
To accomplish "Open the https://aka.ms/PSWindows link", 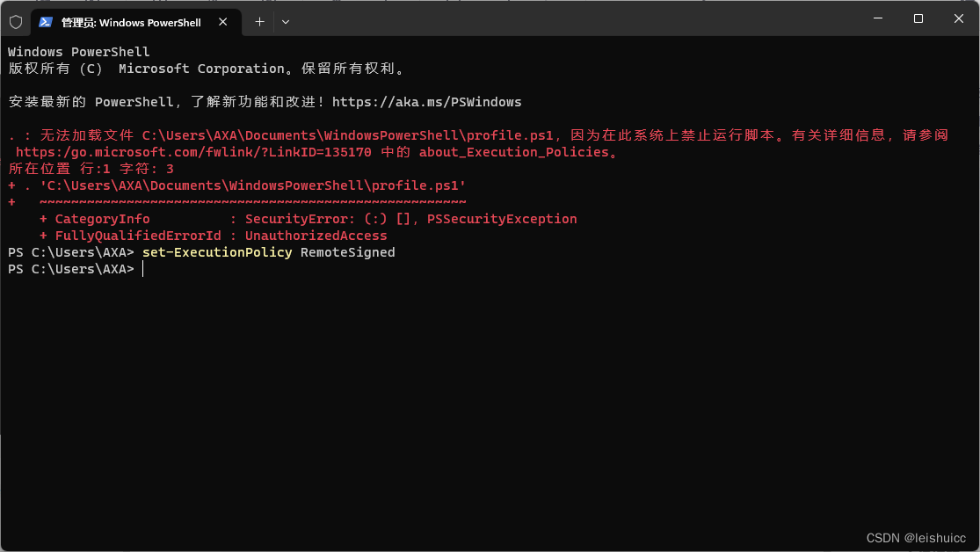I will 426,102.
